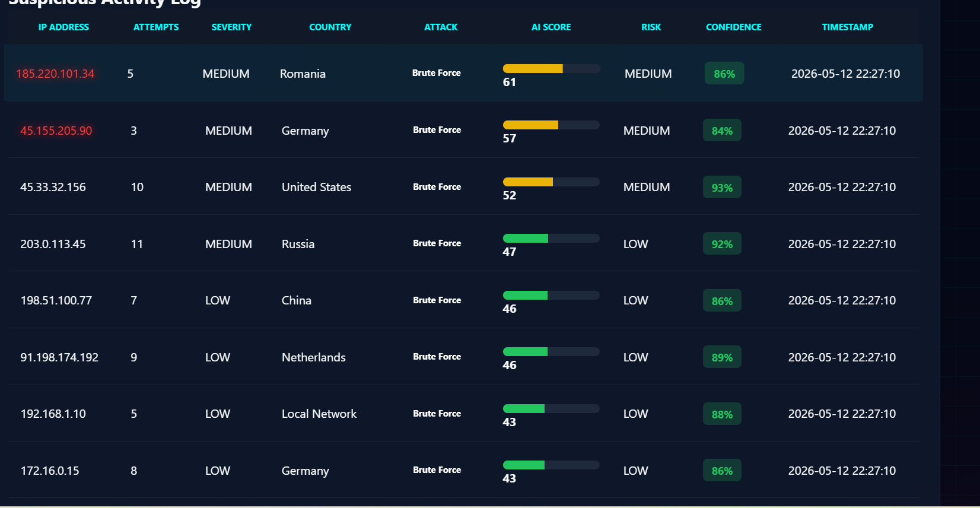Click the 84% confidence badge

pyautogui.click(x=722, y=131)
